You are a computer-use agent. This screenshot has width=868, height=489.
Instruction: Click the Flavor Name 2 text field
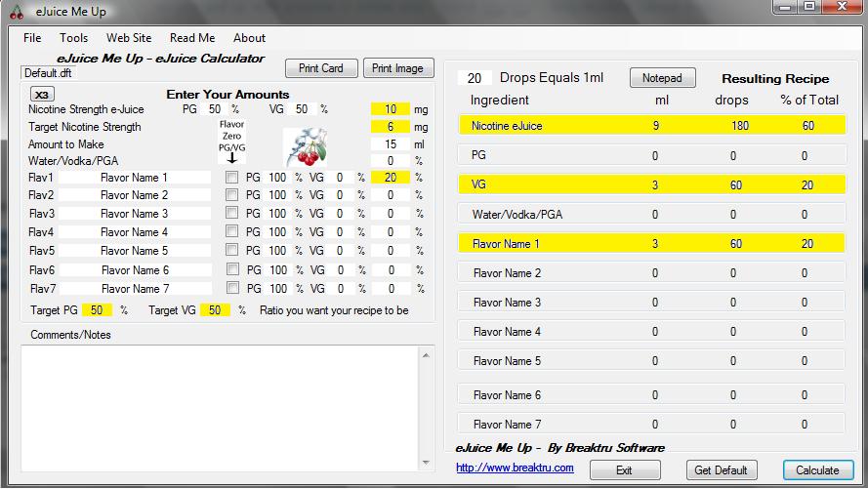pyautogui.click(x=135, y=195)
